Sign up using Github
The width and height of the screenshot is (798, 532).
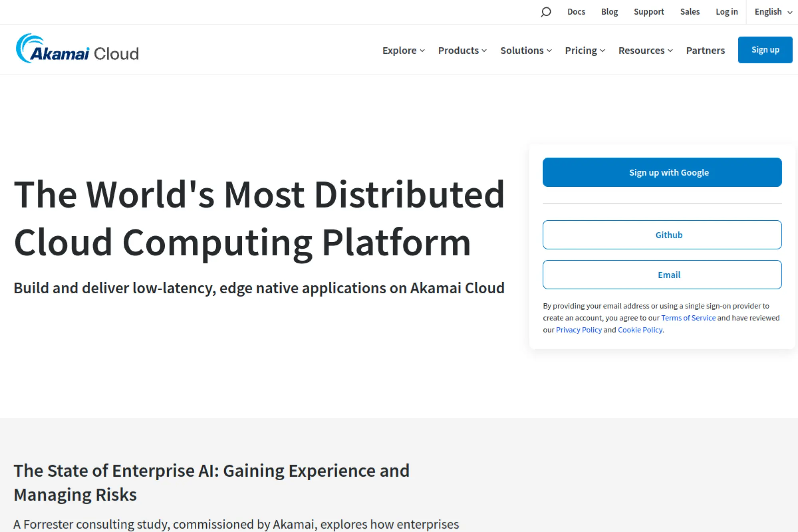tap(662, 235)
